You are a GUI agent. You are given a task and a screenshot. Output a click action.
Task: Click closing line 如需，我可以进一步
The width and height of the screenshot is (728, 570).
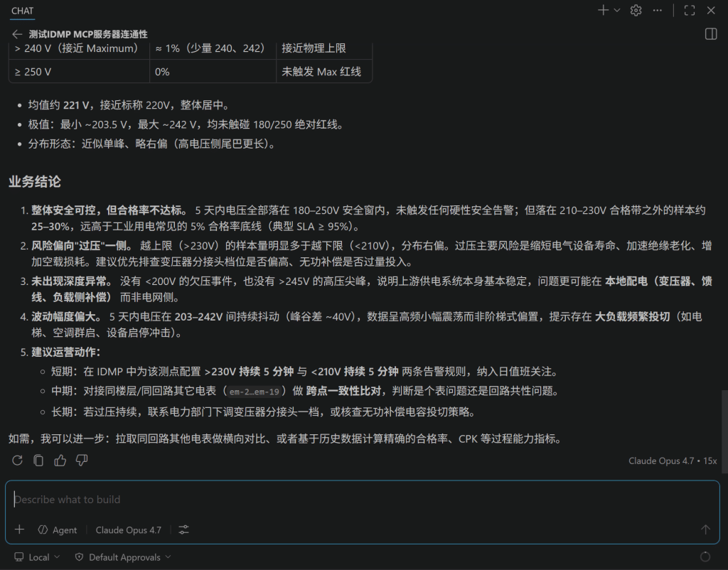click(x=286, y=439)
